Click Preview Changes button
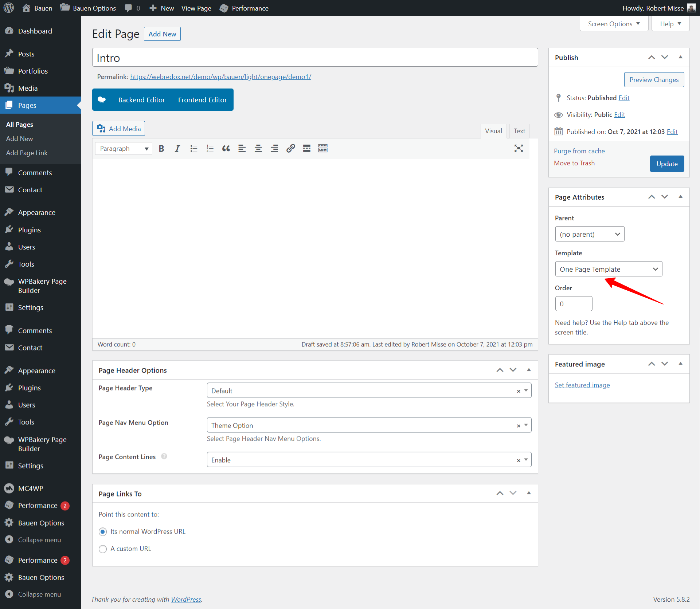 tap(654, 80)
